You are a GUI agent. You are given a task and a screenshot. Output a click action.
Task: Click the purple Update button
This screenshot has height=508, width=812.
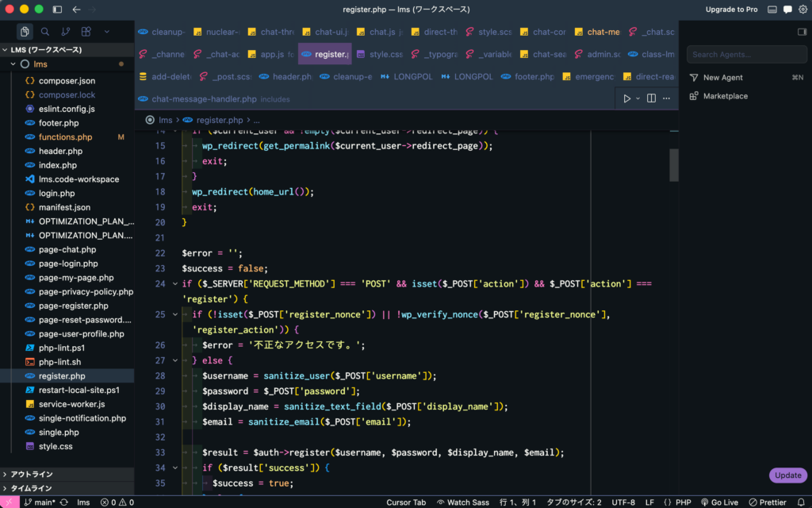click(x=787, y=475)
